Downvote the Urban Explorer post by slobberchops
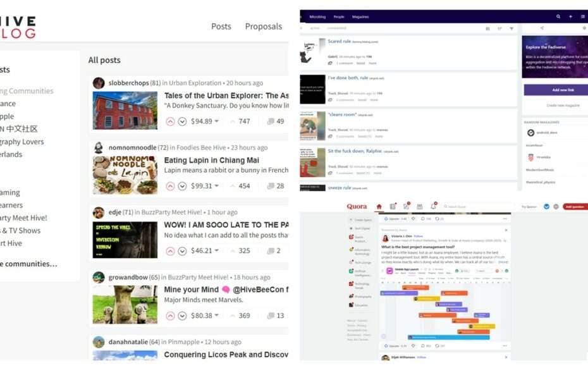The width and height of the screenshot is (588, 392). click(x=182, y=121)
